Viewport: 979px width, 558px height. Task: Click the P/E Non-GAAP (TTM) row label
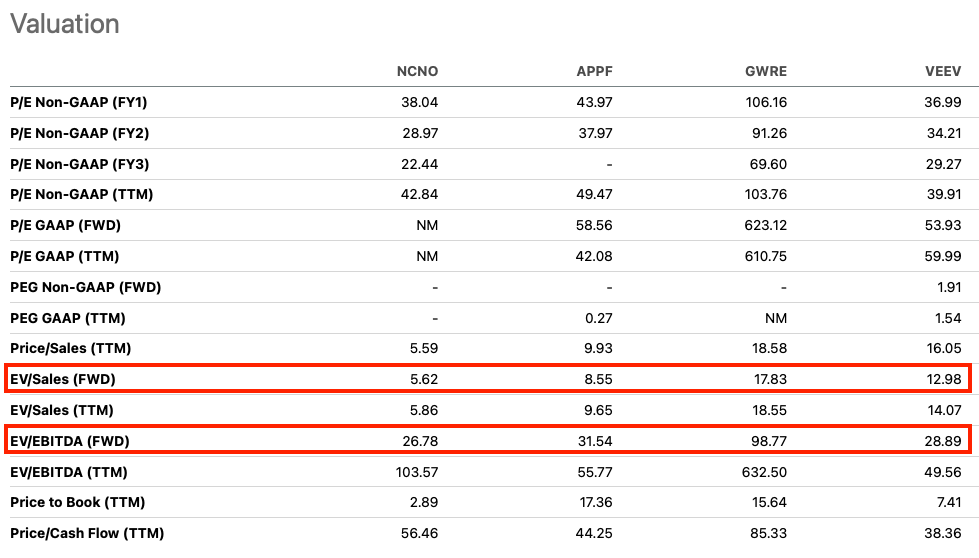[81, 194]
